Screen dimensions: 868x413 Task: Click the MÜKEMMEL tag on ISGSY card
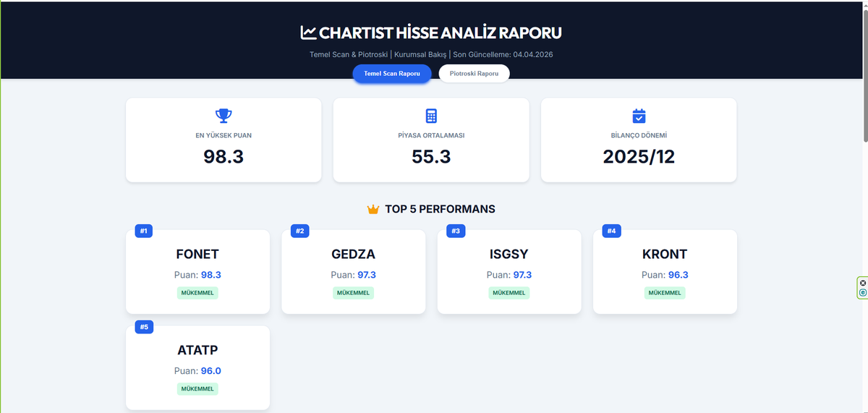tap(509, 293)
